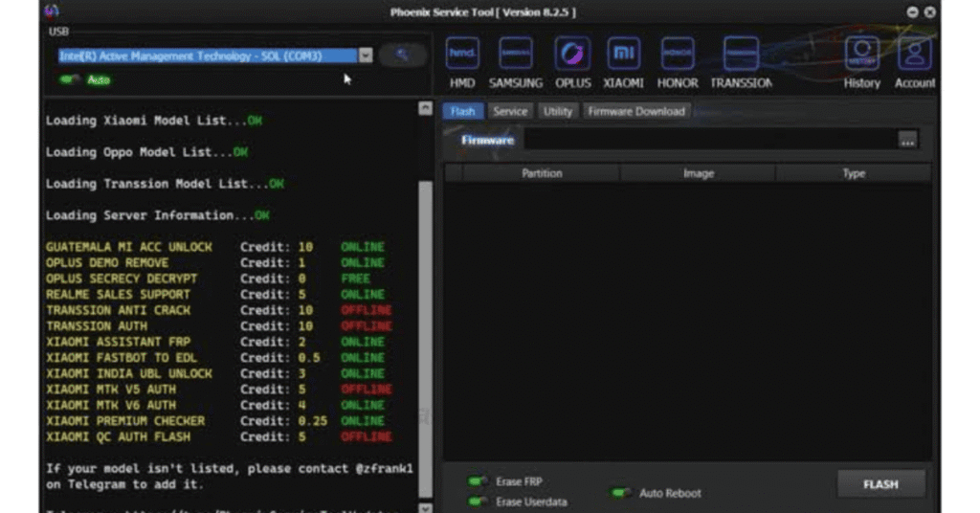Select the SAMSUNG brand icon

[516, 54]
